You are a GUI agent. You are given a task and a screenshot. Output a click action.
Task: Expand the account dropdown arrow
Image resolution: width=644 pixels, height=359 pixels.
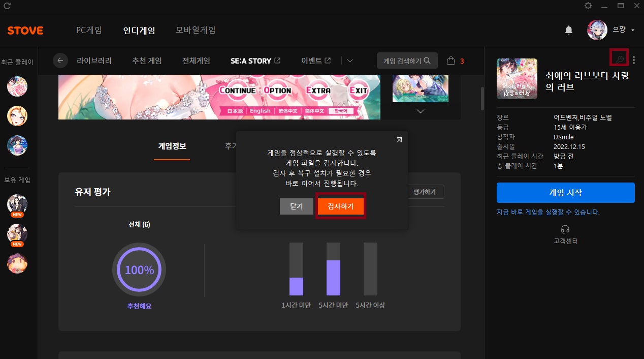[633, 31]
